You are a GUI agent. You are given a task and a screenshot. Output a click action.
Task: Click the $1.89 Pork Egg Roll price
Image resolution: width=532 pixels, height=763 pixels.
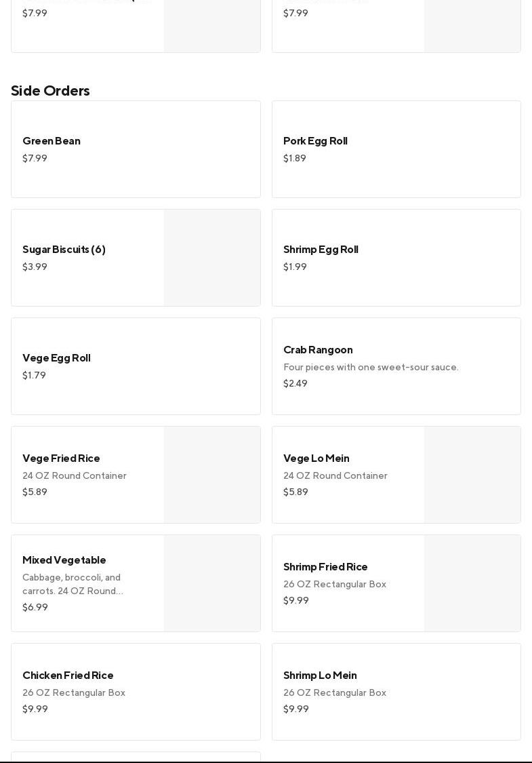click(x=295, y=159)
